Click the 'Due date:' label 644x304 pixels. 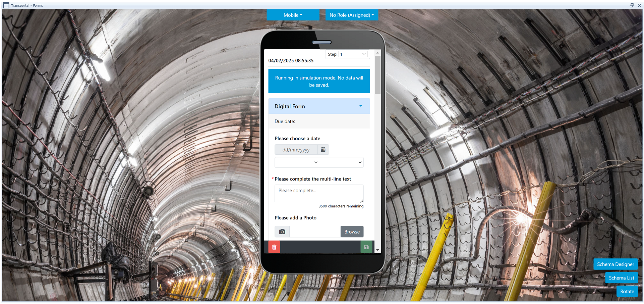285,121
